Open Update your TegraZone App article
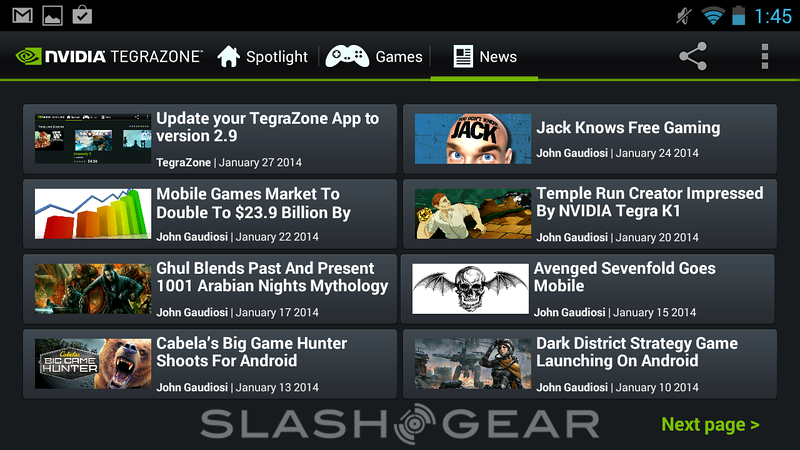The image size is (800, 450). pyautogui.click(x=210, y=139)
